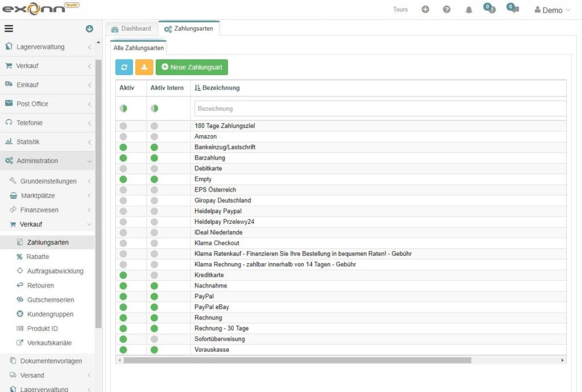Toggle the Aktiv Intern filter half-circle
The width and height of the screenshot is (582, 392).
(155, 109)
